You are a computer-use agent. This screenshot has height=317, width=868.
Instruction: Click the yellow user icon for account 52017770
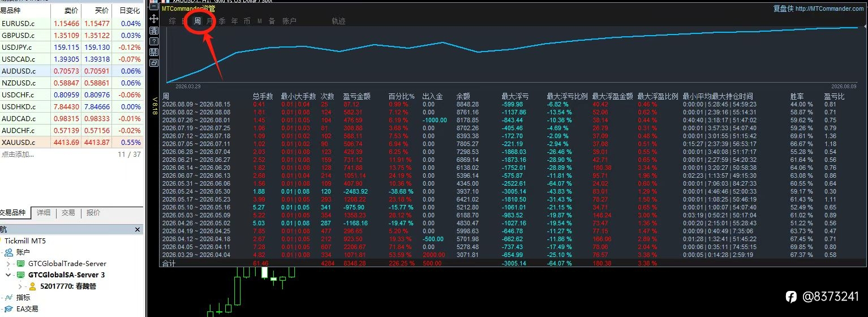click(33, 286)
